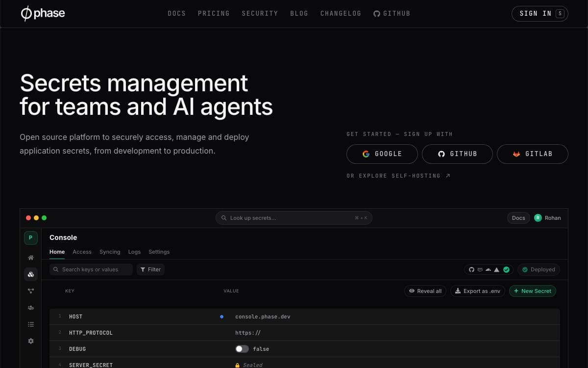Open the Home icon in console sidebar
Image resolution: width=588 pixels, height=368 pixels.
[x=31, y=258]
